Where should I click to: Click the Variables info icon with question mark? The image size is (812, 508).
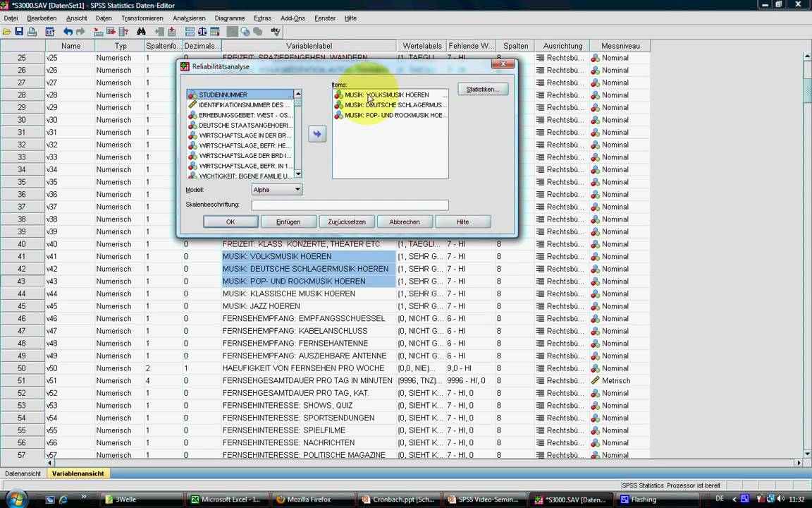tap(123, 32)
